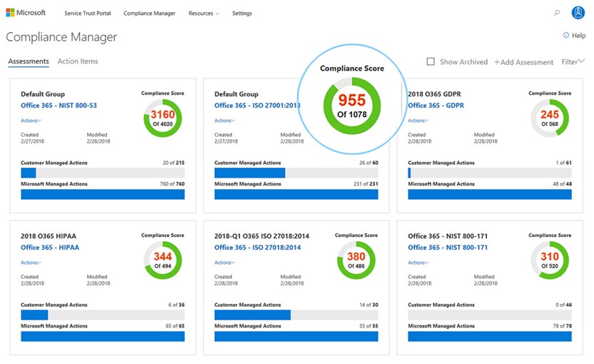This screenshot has height=364, width=594.
Task: Open Compliance Manager menu item
Action: tap(149, 14)
